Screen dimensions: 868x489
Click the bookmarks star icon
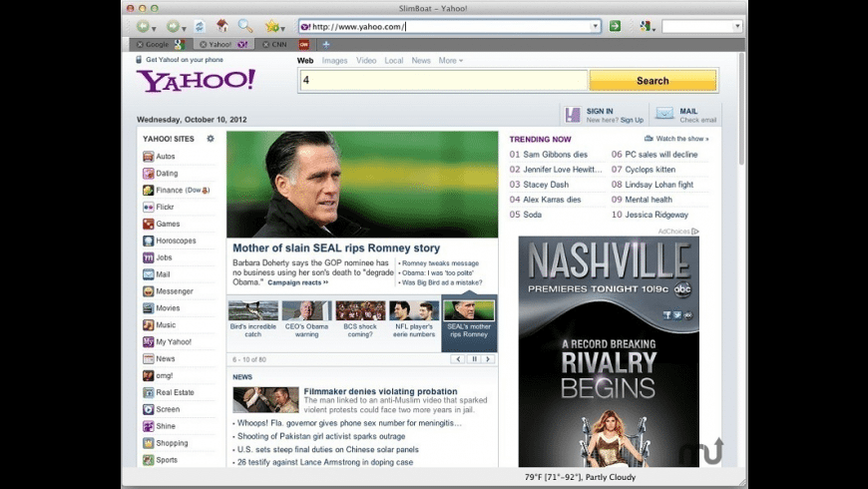click(x=271, y=26)
